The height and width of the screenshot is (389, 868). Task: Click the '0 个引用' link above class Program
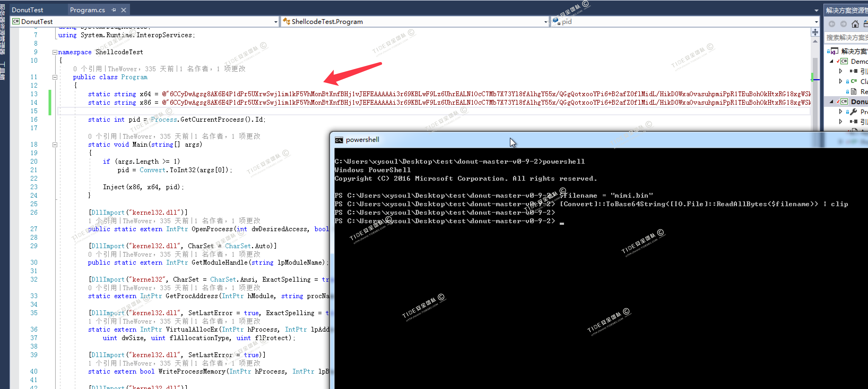(x=88, y=69)
